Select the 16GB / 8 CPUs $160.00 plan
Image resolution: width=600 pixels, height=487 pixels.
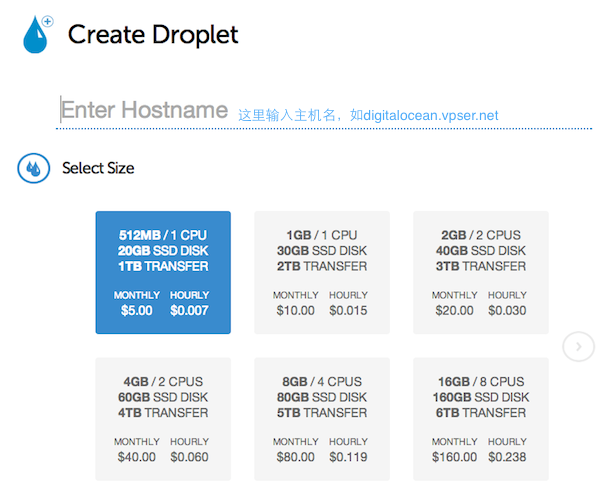click(x=481, y=419)
